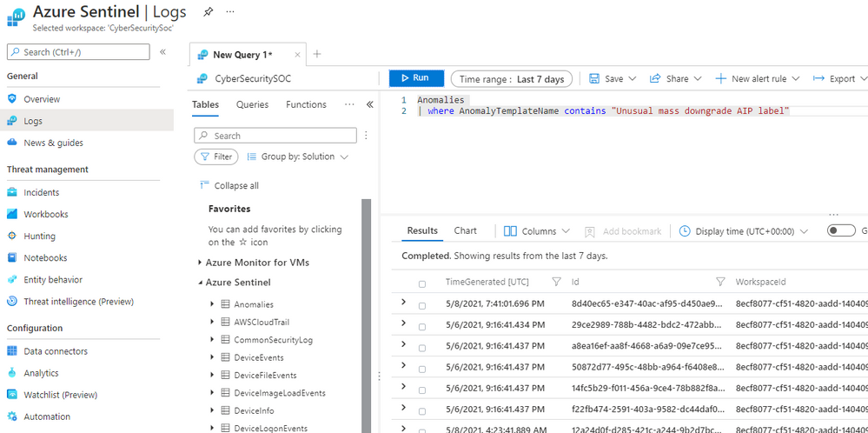Viewport: 868px width, 433px height.
Task: Click the Hunting target icon
Action: coord(12,236)
